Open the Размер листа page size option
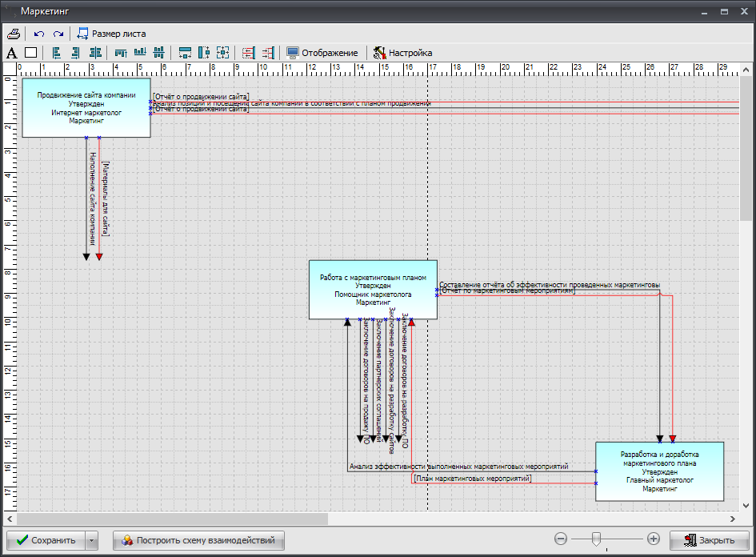Screen dimensions: 756x557 [111, 34]
